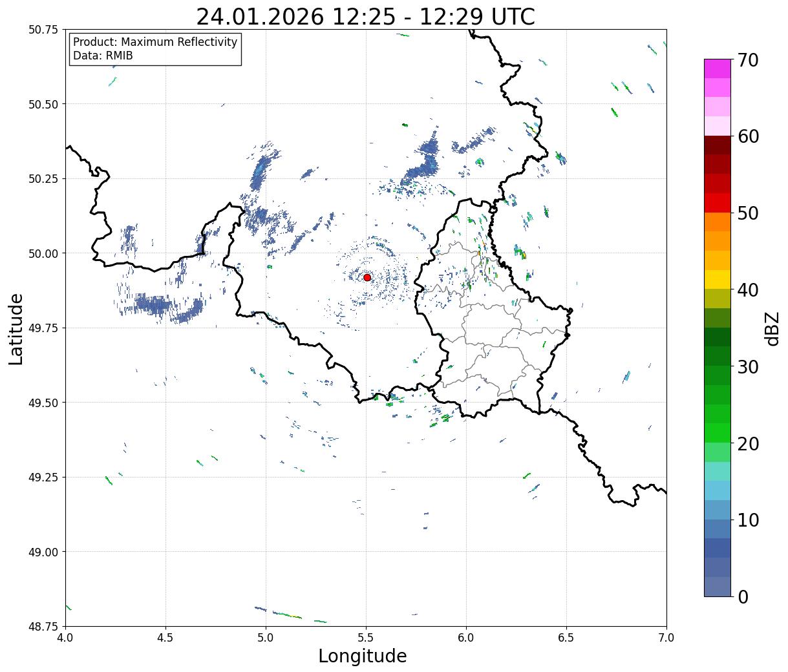Pick the dark maroon swatch just below 60 dBZ
This screenshot has height=672, width=788.
718,145
